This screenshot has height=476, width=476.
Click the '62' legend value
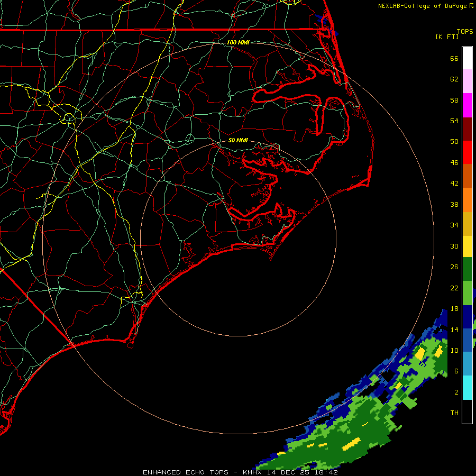[454, 79]
